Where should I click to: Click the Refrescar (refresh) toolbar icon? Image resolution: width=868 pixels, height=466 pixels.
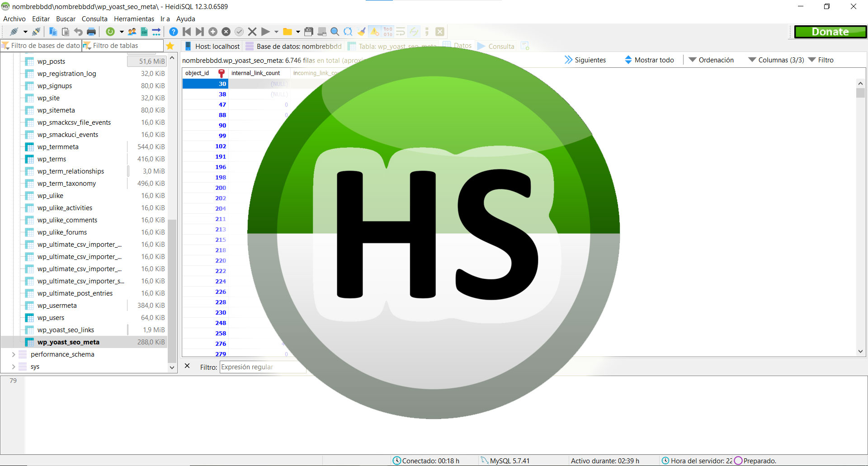pyautogui.click(x=110, y=32)
